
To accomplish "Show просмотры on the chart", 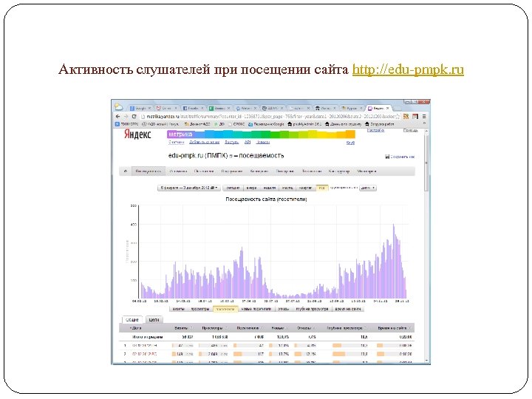I will click(200, 309).
